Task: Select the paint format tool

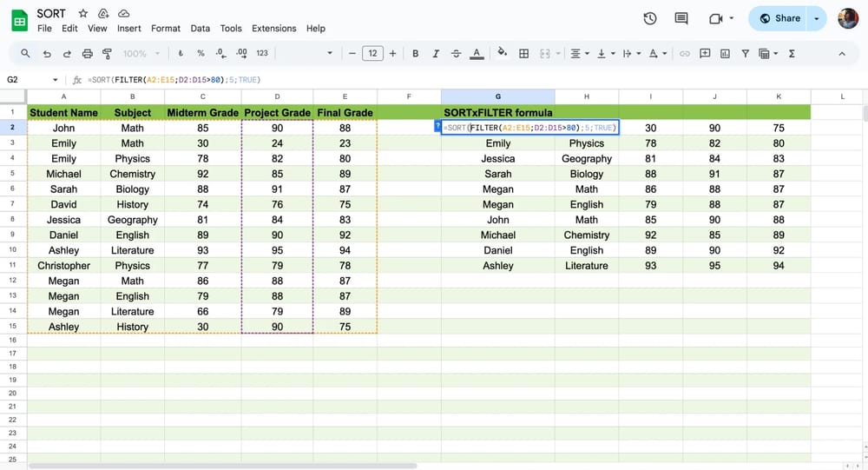Action: point(108,54)
